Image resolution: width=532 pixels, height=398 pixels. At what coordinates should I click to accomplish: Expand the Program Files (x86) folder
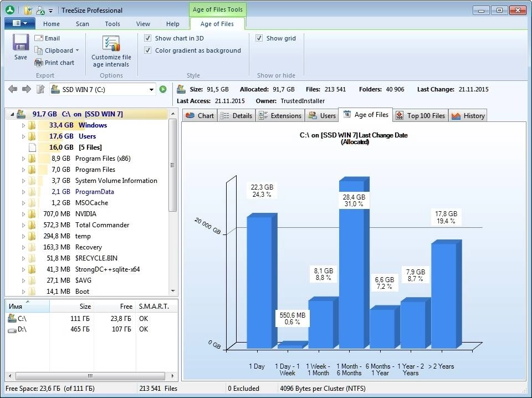(x=23, y=159)
